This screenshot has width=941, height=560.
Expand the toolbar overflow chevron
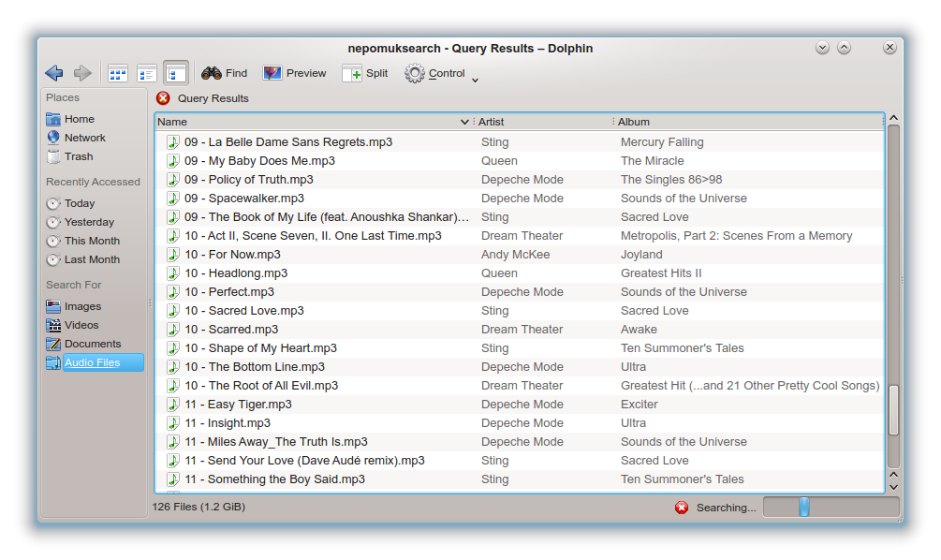pyautogui.click(x=475, y=80)
